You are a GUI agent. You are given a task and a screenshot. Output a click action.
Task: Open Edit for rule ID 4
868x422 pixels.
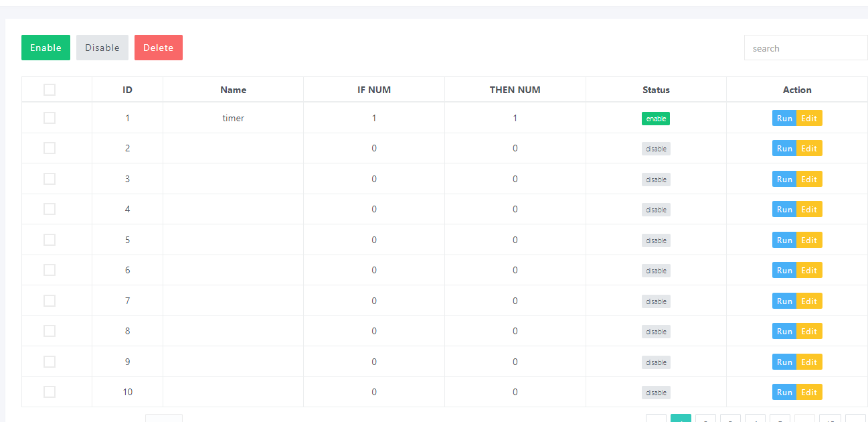pos(809,210)
